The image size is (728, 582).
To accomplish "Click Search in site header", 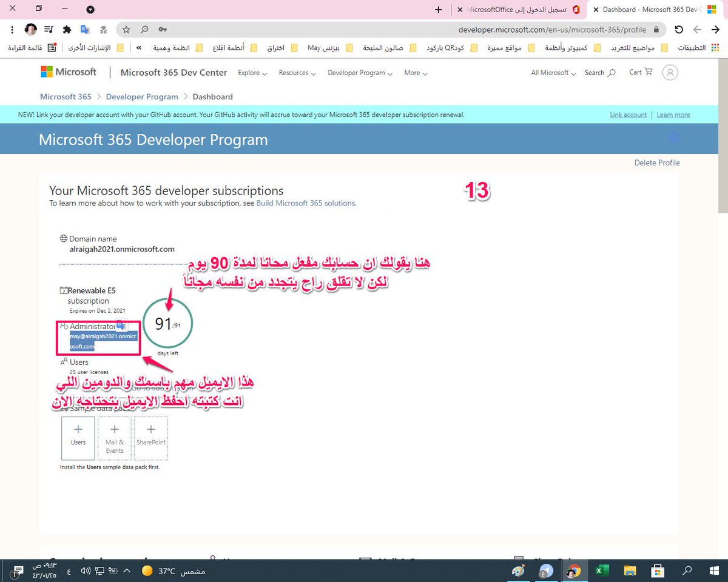I will tap(599, 73).
